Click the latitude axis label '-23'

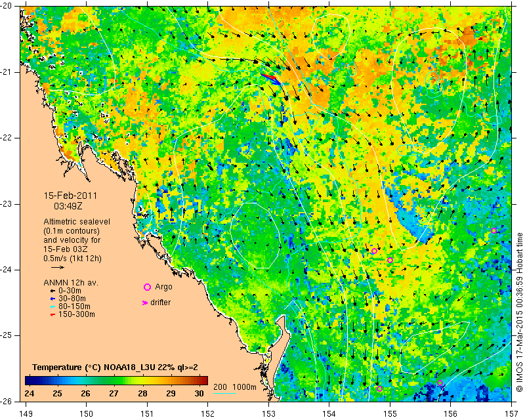7,203
